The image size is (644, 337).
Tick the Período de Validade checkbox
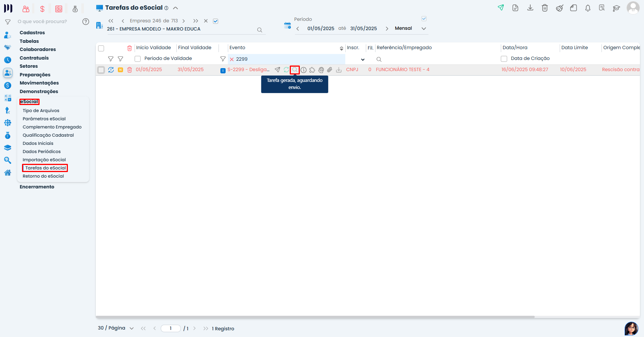click(138, 59)
